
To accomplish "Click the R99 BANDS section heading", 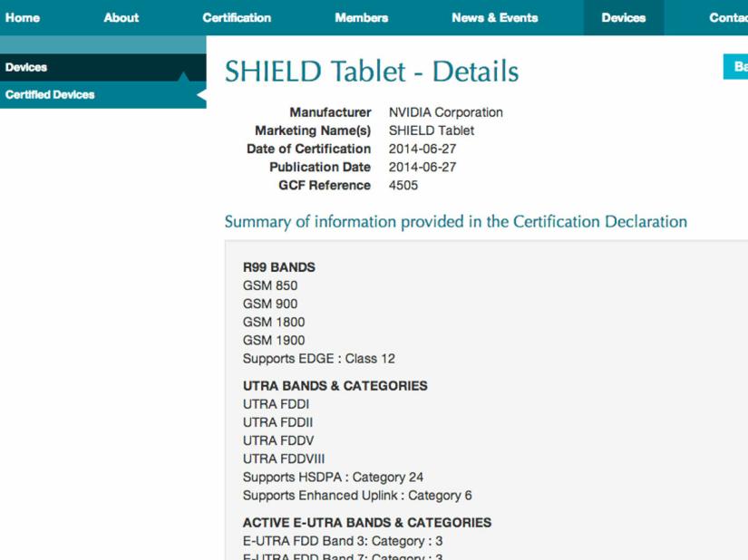I will click(x=279, y=267).
